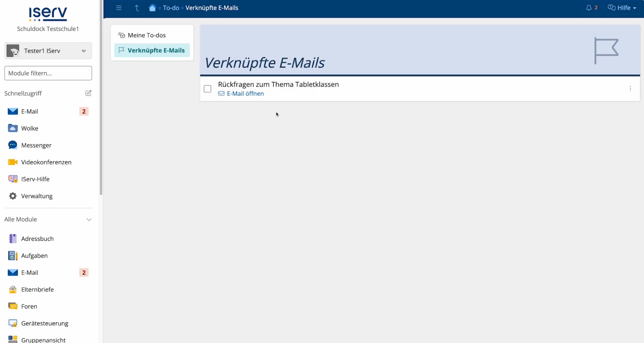The width and height of the screenshot is (644, 343).
Task: Select the To-do breadcrumb link
Action: coord(171,7)
